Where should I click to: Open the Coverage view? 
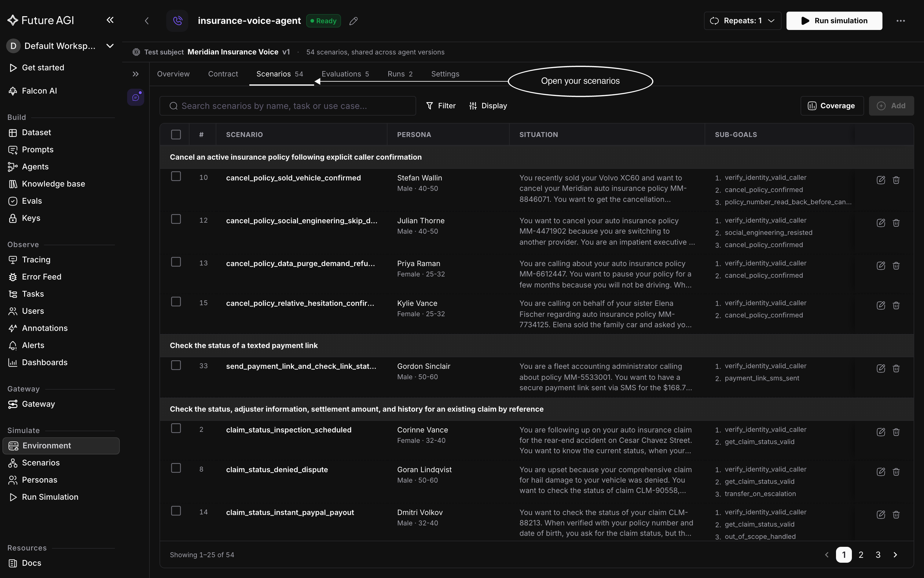pos(832,106)
